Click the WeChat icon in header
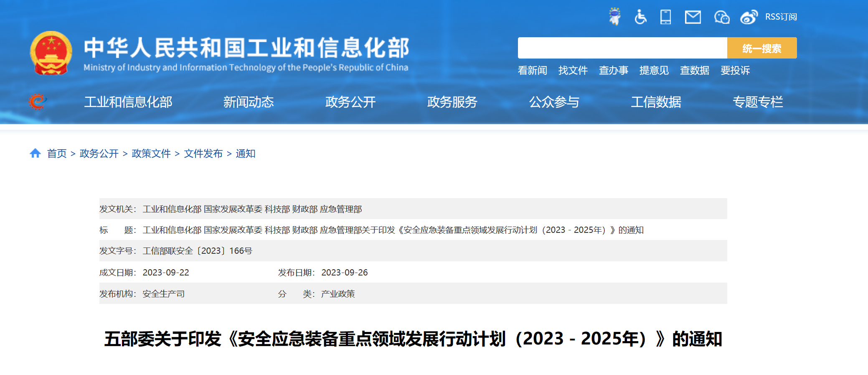 pos(721,17)
